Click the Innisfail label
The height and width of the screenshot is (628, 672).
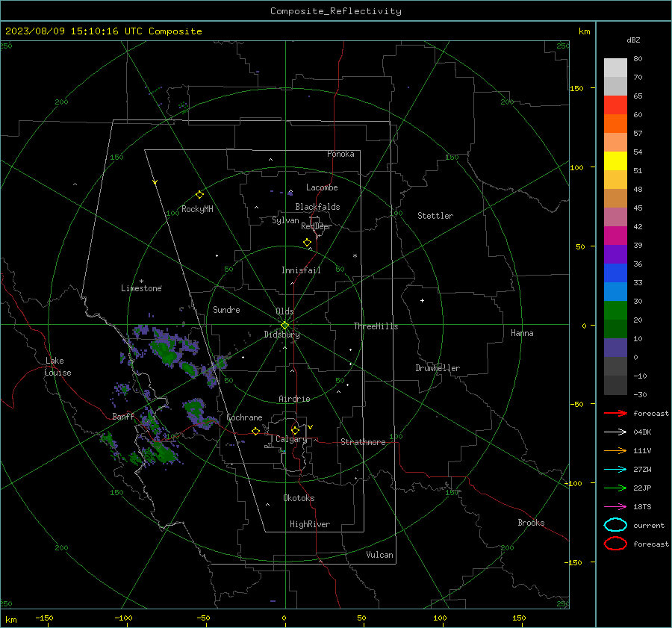click(x=301, y=270)
